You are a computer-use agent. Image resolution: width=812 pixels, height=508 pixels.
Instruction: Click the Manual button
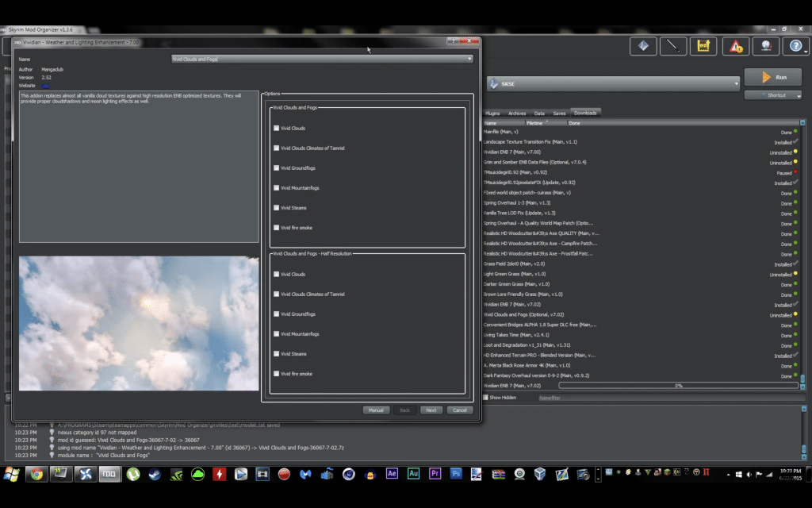(x=376, y=410)
